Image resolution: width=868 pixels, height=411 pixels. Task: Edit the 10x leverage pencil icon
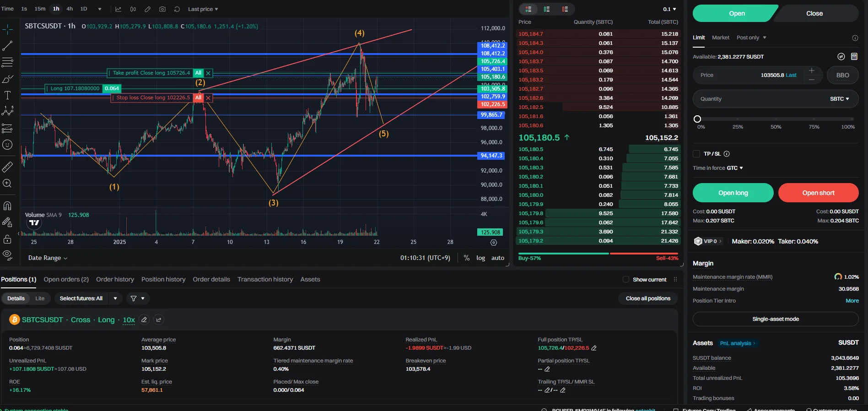(144, 319)
